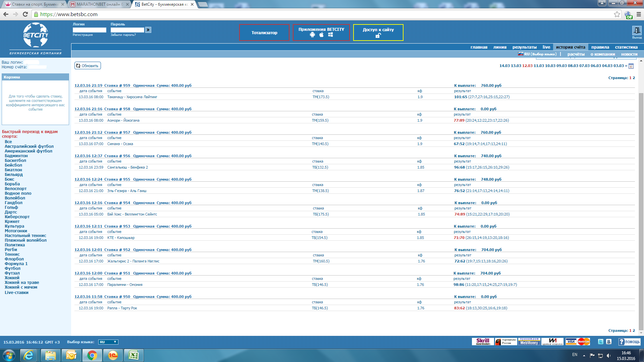
Task: Click the Skrill moneybookers payment logo
Action: pyautogui.click(x=483, y=342)
